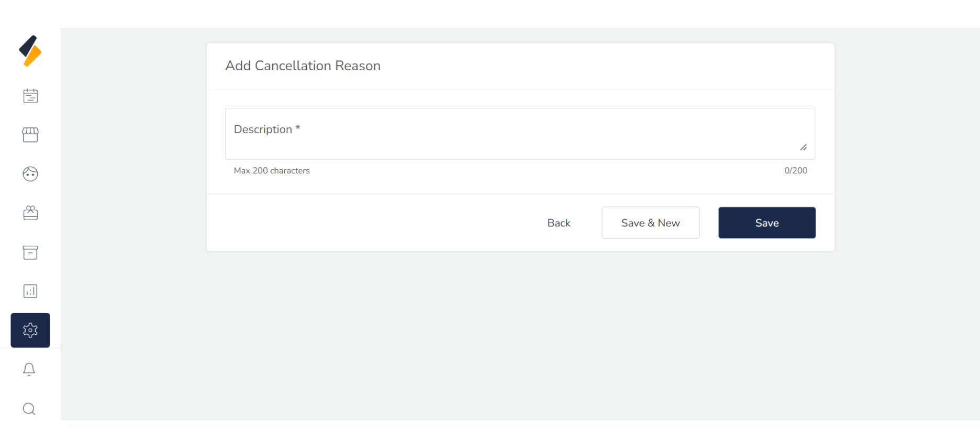Click the word Description in the field label
The width and height of the screenshot is (980, 448).
tap(263, 129)
